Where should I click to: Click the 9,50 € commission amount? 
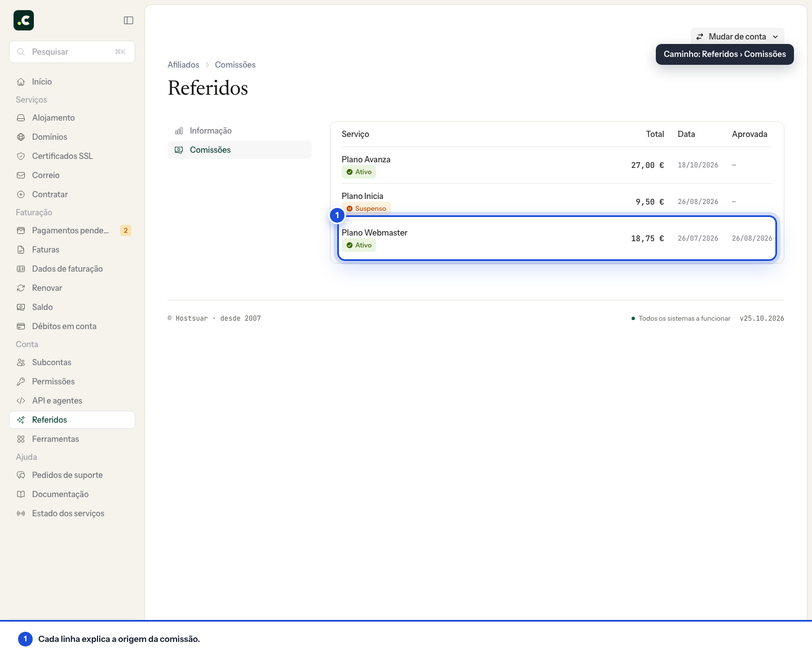pyautogui.click(x=650, y=202)
